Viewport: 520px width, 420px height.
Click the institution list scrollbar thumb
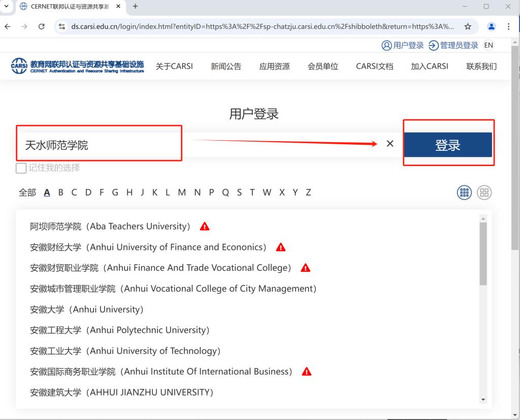(x=483, y=254)
